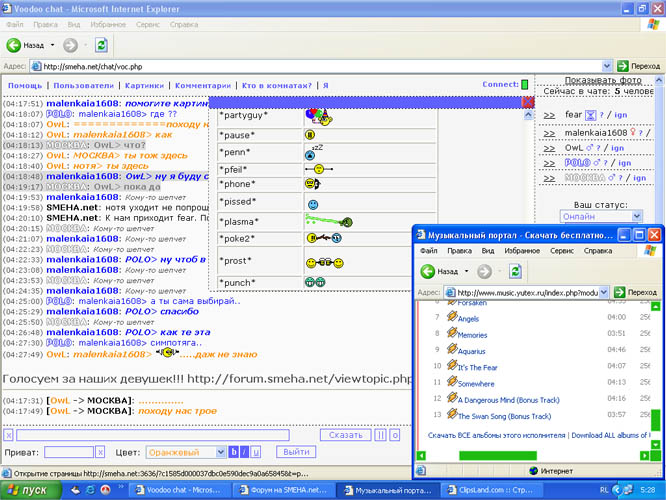Open the Ваш статус dropdown showing Онлайн
This screenshot has height=500, width=666.
pos(601,216)
